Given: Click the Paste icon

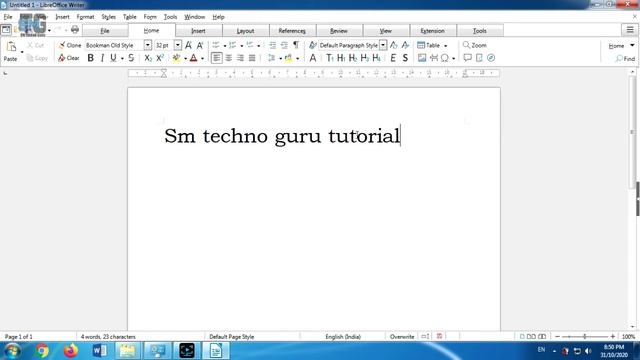Looking at the screenshot, I should click(11, 47).
